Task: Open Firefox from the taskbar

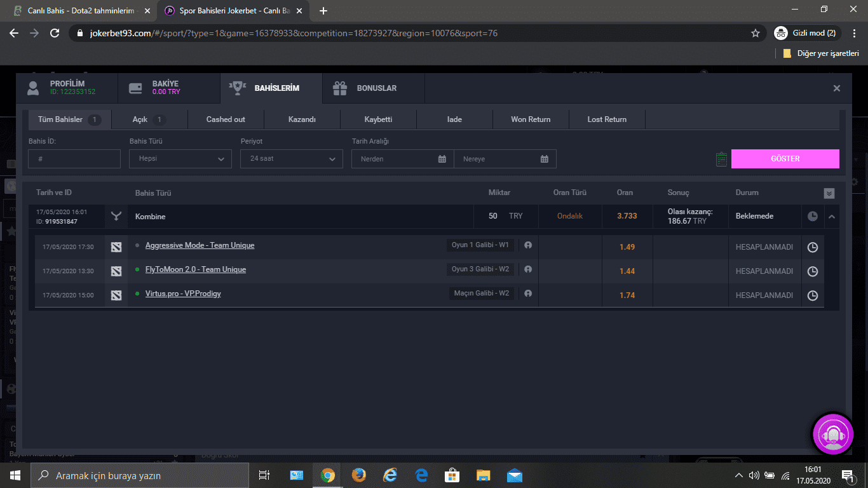Action: coord(359,475)
